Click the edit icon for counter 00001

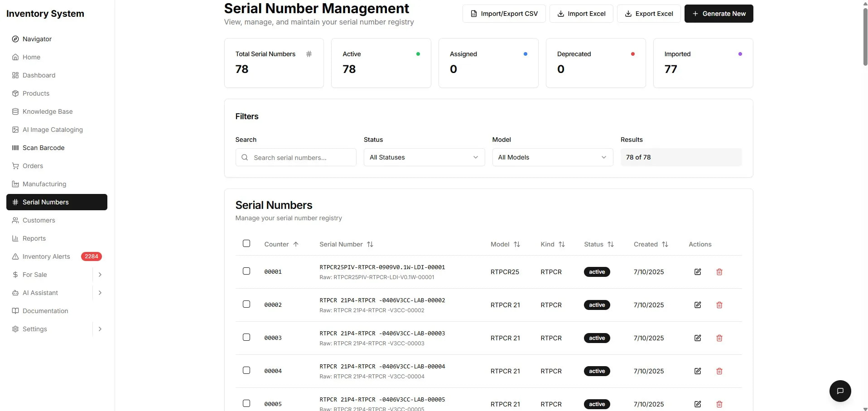pyautogui.click(x=698, y=272)
